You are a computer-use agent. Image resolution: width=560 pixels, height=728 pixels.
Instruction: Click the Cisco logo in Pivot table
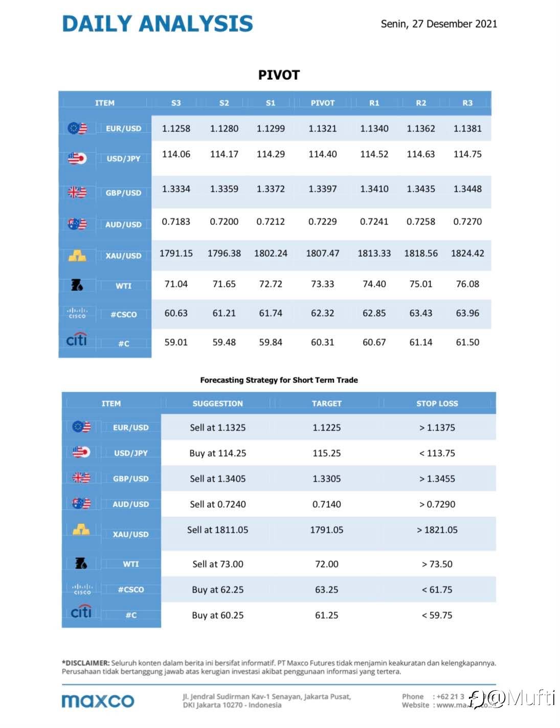tap(77, 313)
